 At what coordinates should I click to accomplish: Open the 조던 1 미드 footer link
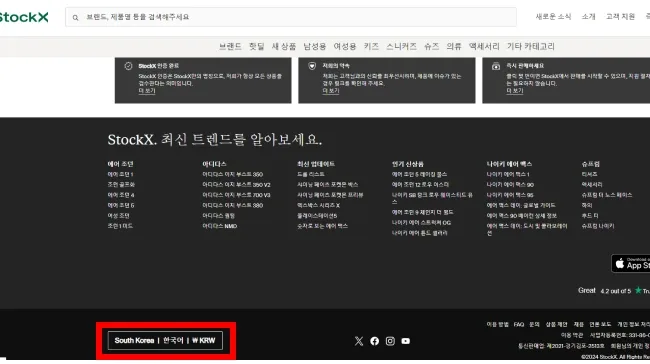coord(120,226)
